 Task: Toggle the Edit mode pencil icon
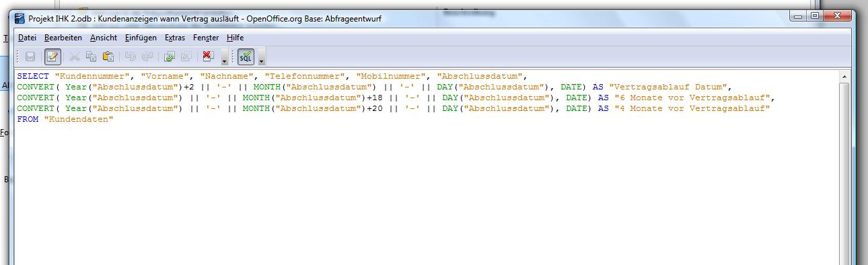pyautogui.click(x=52, y=57)
